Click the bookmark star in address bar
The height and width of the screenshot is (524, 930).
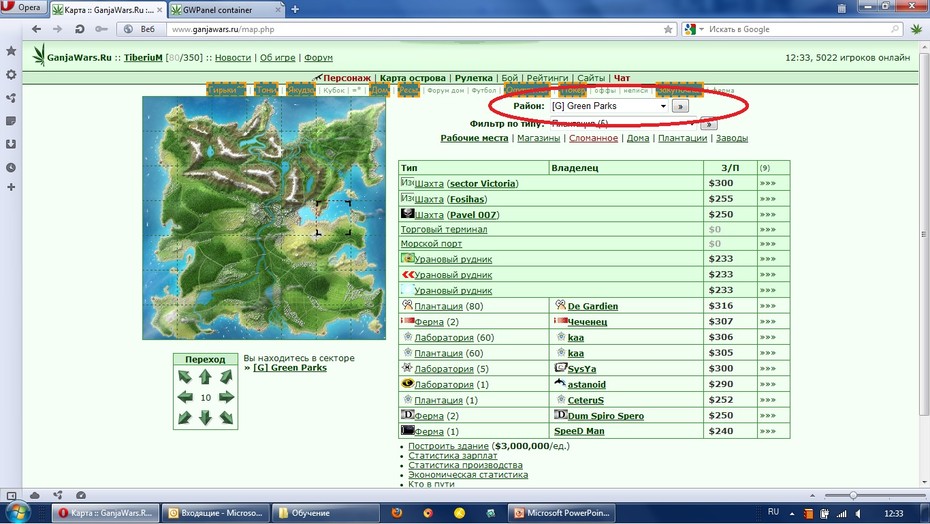point(668,29)
